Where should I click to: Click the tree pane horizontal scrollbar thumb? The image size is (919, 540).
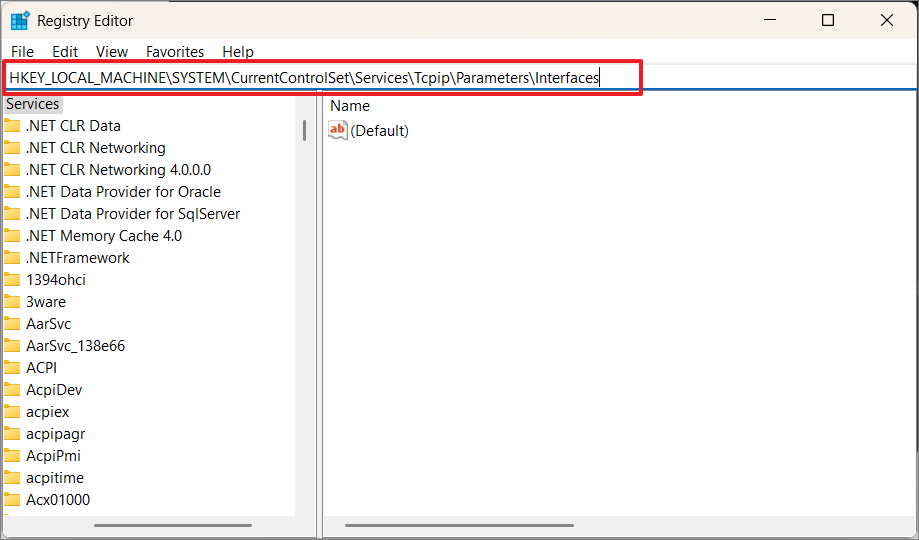[x=173, y=526]
